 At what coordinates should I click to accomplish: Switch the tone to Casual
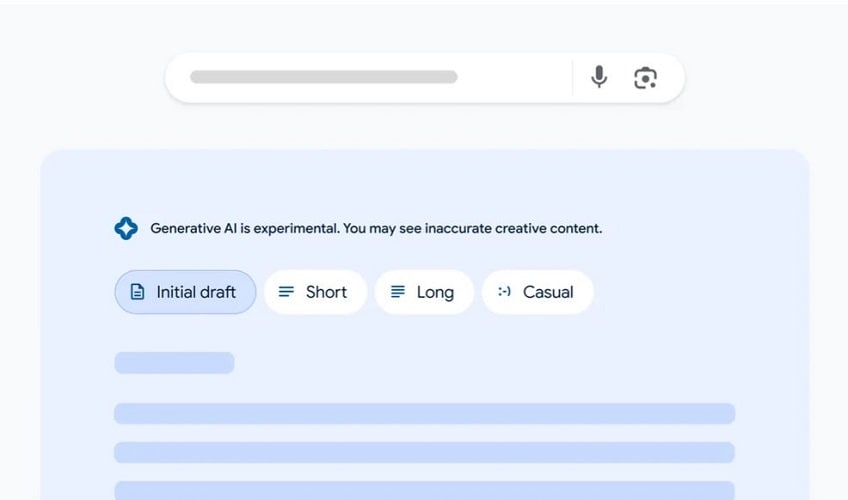tap(538, 292)
